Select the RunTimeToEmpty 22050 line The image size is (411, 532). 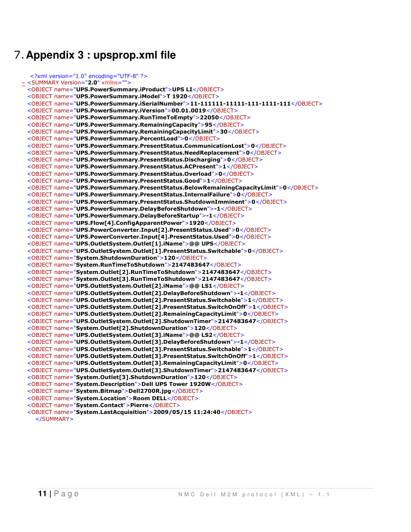pos(139,118)
